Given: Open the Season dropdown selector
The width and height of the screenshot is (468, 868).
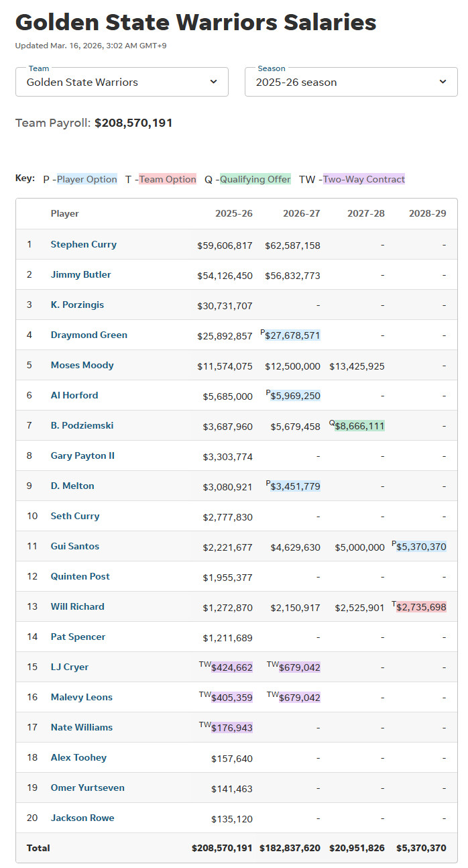Looking at the screenshot, I should pyautogui.click(x=350, y=82).
